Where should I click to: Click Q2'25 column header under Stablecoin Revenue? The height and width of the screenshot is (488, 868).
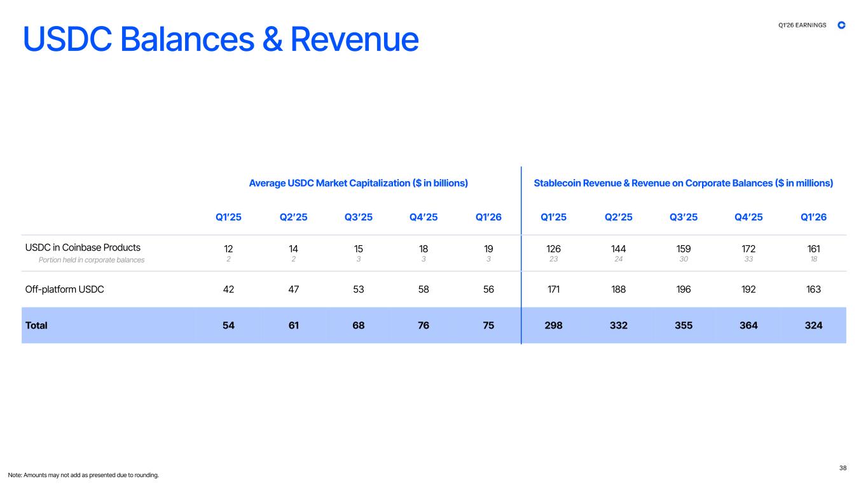tap(619, 217)
